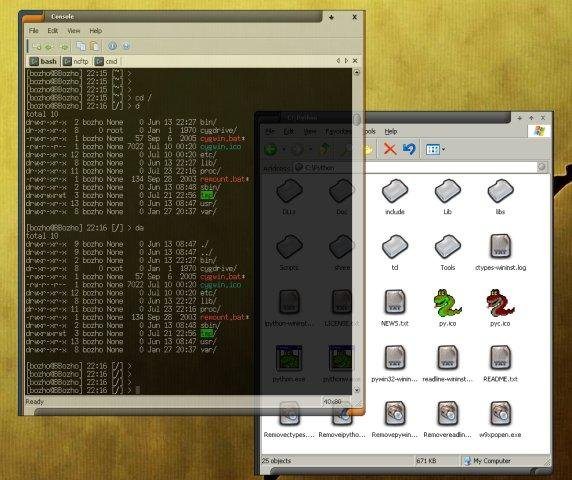Image resolution: width=572 pixels, height=480 pixels.
Task: Switch to the cmd console tab
Action: [106, 61]
